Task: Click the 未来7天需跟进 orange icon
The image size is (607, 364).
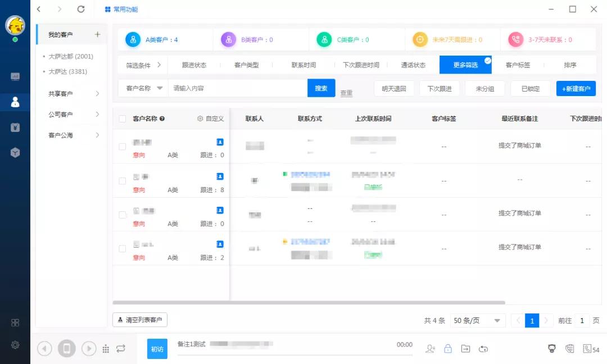Action: 420,39
